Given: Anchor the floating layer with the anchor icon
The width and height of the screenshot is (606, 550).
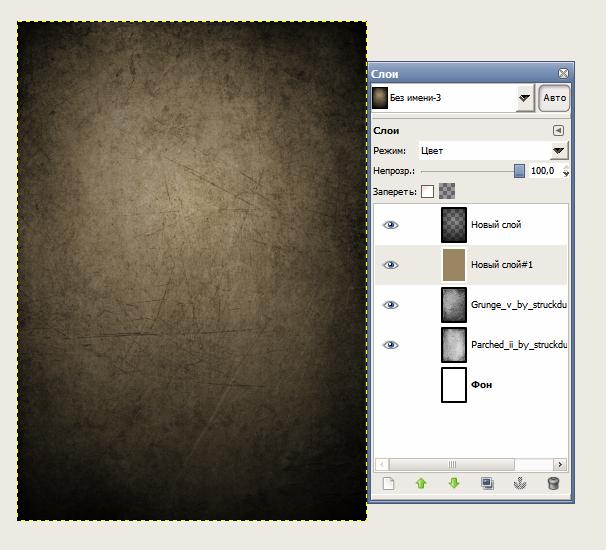Looking at the screenshot, I should [520, 483].
